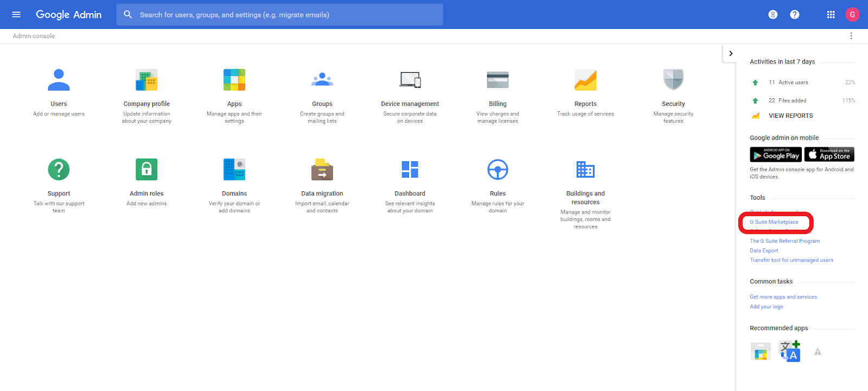Open the Data migration icon
Screen dimensions: 868x391
pyautogui.click(x=322, y=169)
